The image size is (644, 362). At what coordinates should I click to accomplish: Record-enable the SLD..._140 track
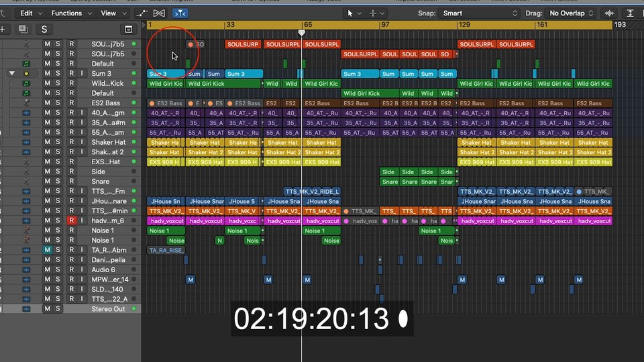72,289
